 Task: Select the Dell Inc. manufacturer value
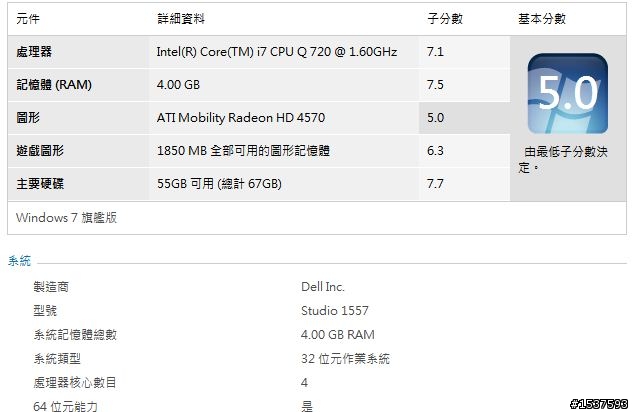coord(323,287)
